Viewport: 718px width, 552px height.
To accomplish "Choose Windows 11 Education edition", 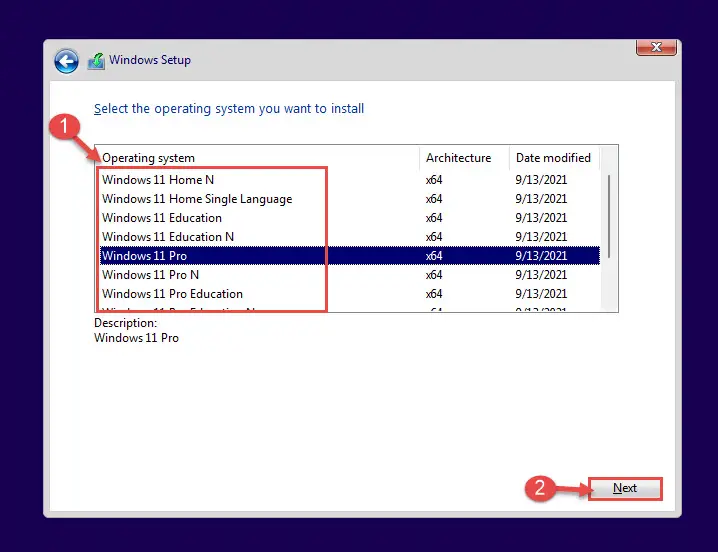I will pos(350,218).
